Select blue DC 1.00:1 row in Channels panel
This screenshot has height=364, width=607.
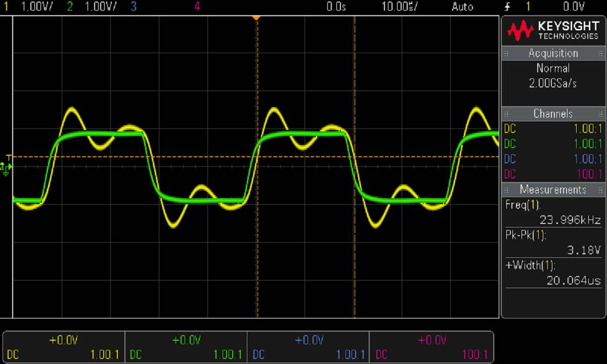553,159
